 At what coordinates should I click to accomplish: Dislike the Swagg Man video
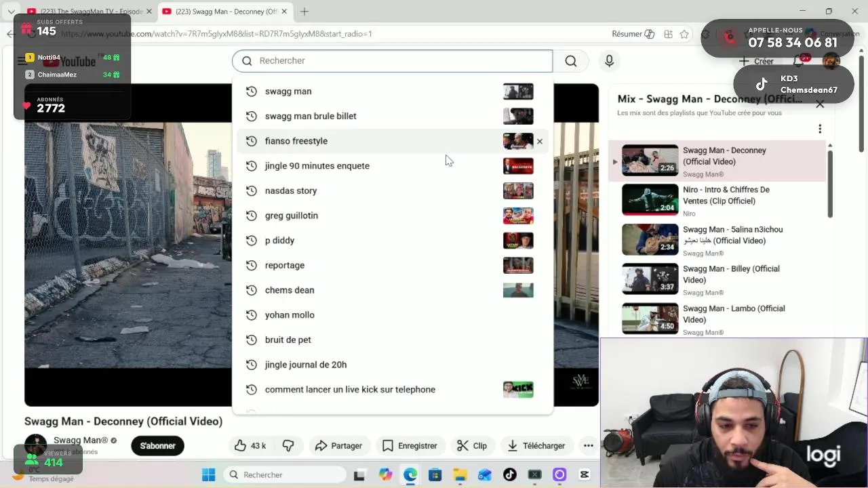pyautogui.click(x=288, y=445)
